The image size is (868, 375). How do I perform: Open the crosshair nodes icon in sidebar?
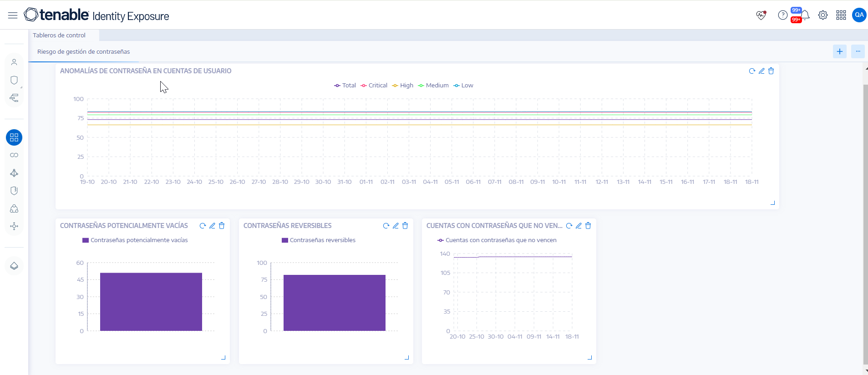click(14, 226)
